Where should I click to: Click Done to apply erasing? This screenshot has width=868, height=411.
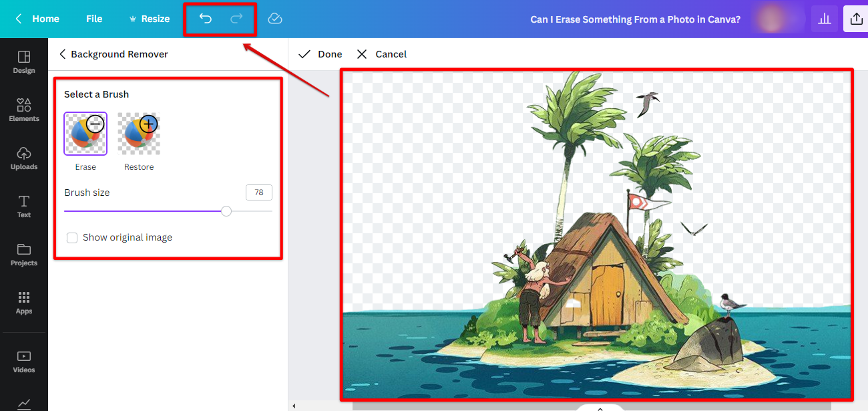coord(318,54)
